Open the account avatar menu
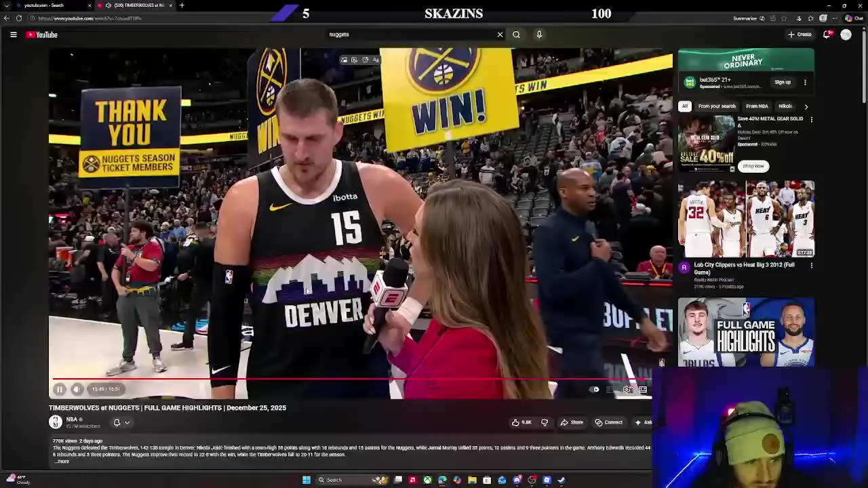The image size is (868, 488). (x=846, y=35)
